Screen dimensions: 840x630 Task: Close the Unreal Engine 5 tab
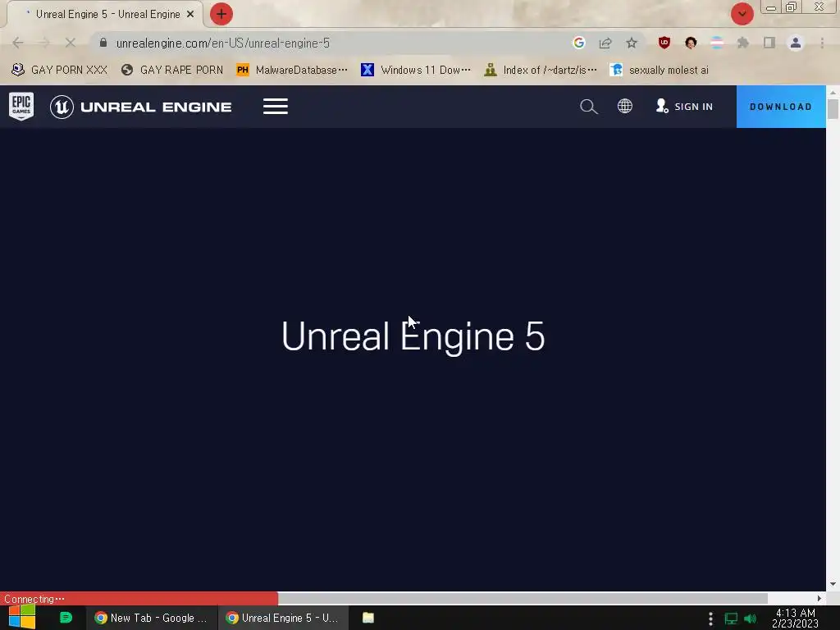tap(190, 14)
